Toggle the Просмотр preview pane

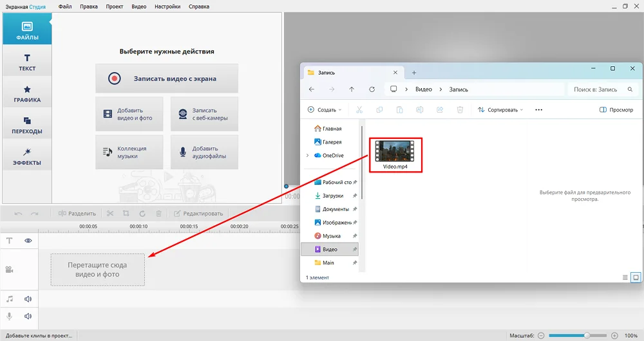616,110
